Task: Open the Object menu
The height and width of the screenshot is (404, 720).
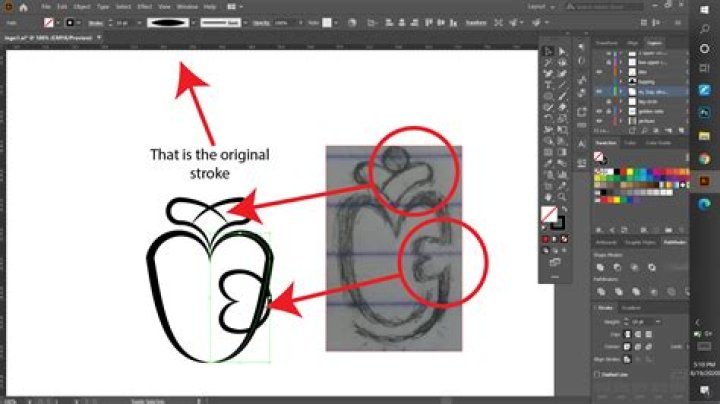Action: click(82, 7)
